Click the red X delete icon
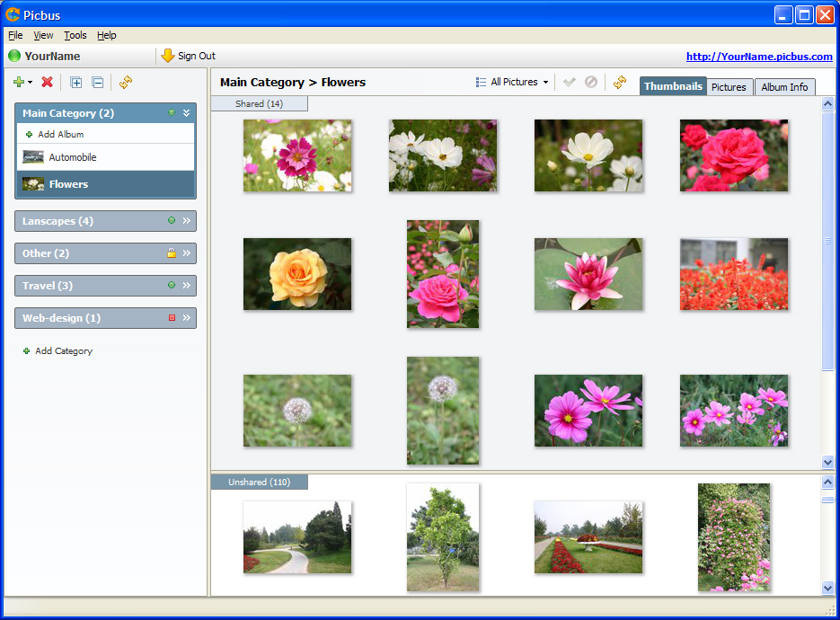840x620 pixels. tap(47, 82)
